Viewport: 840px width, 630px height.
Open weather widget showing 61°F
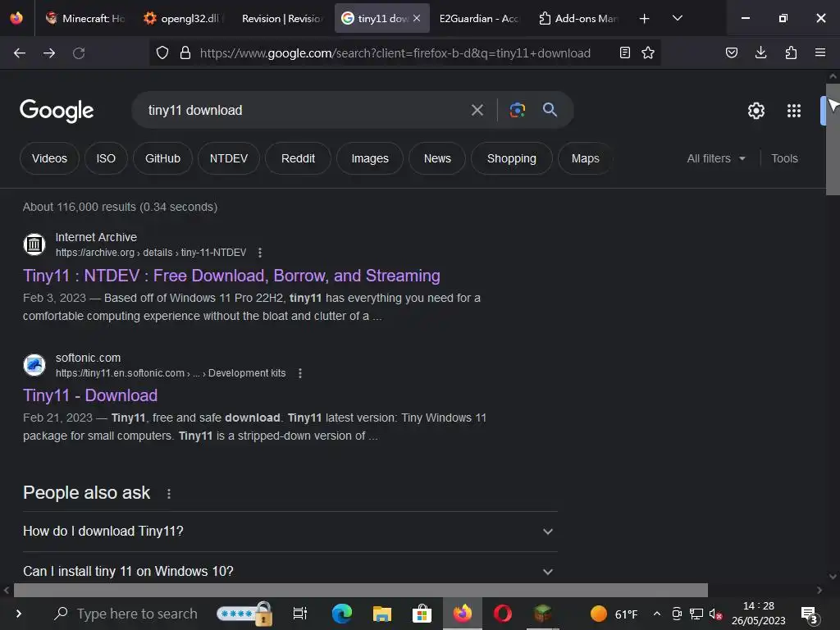coord(614,614)
